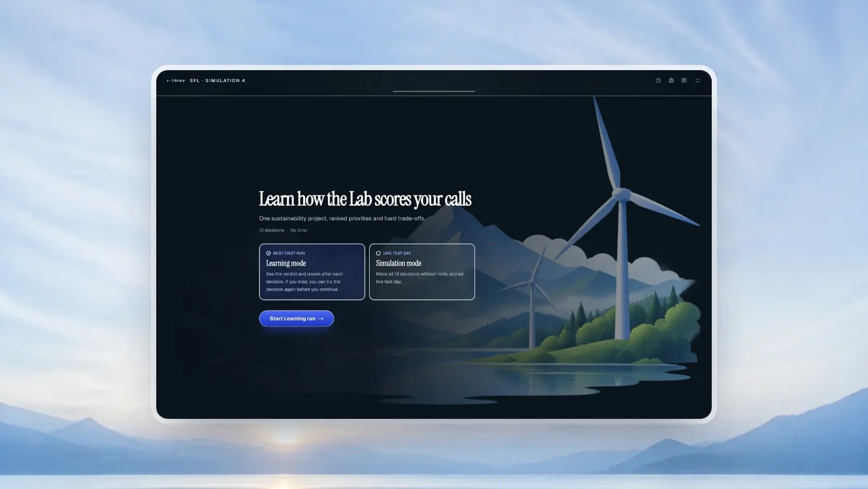Click the bug report icon
The height and width of the screenshot is (489, 868).
coord(671,81)
